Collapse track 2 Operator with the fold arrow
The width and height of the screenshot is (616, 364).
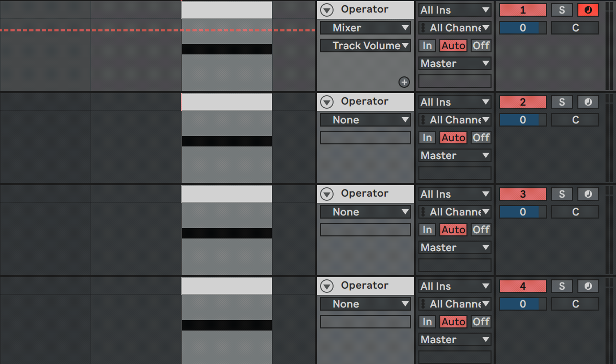pyautogui.click(x=327, y=102)
